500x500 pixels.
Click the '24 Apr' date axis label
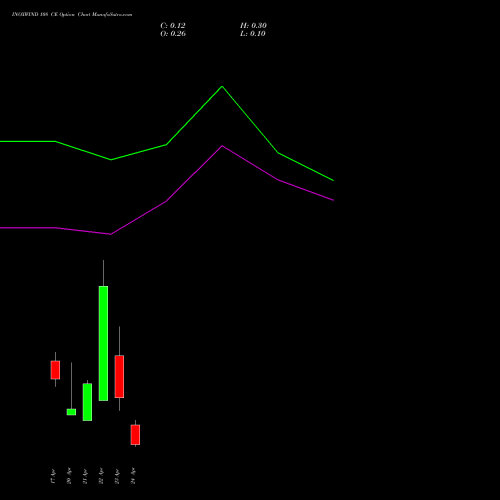click(x=133, y=476)
